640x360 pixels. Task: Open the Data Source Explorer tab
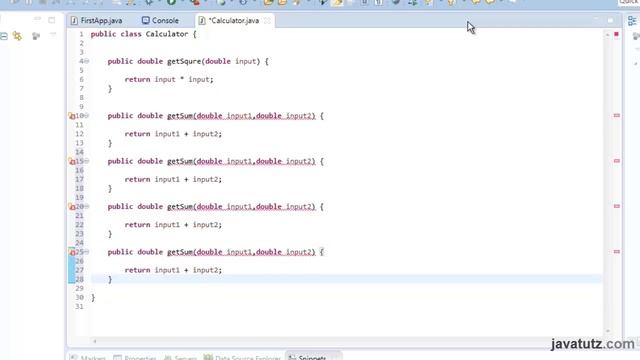click(x=242, y=357)
